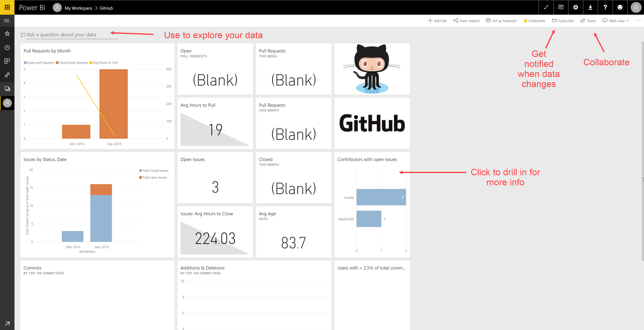Click Mar-2018 orange bar in pull requests chart
The height and width of the screenshot is (330, 644).
[x=76, y=132]
